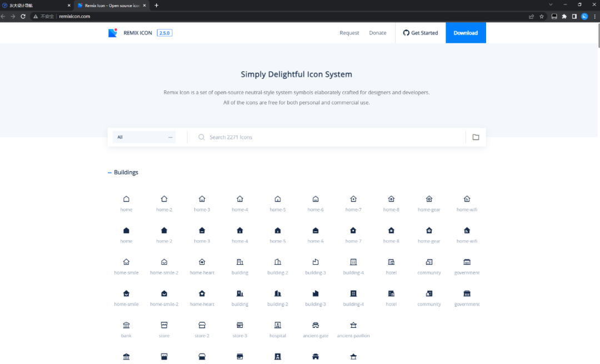Select the filled home-2 icon
Viewport: 600px width, 364px height.
[x=164, y=231]
